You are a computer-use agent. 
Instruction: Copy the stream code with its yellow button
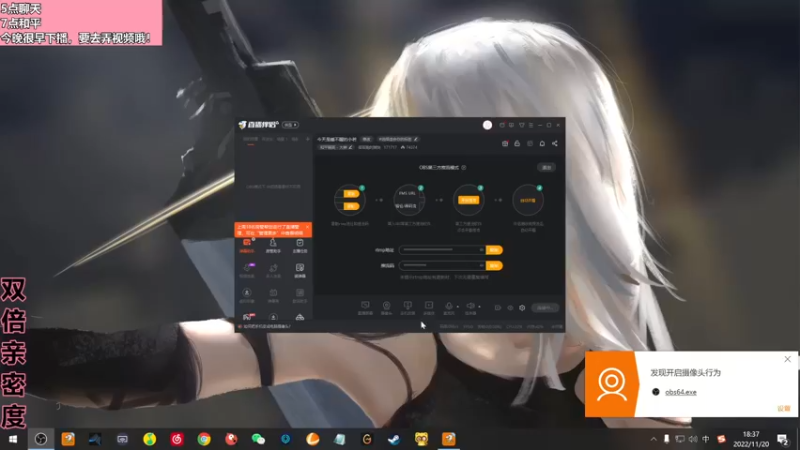[x=494, y=266]
